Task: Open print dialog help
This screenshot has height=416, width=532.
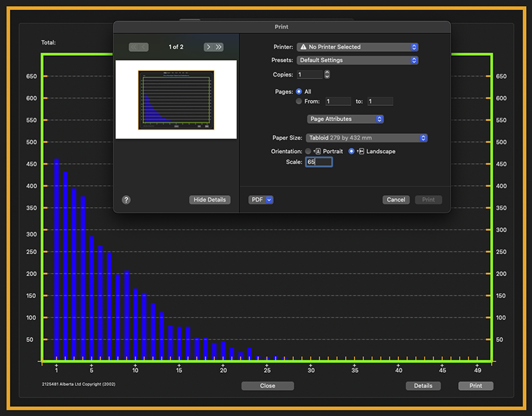Action: (x=126, y=200)
